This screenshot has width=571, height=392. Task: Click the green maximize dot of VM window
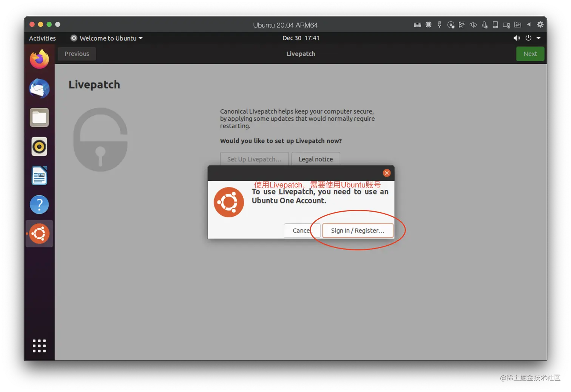point(49,25)
